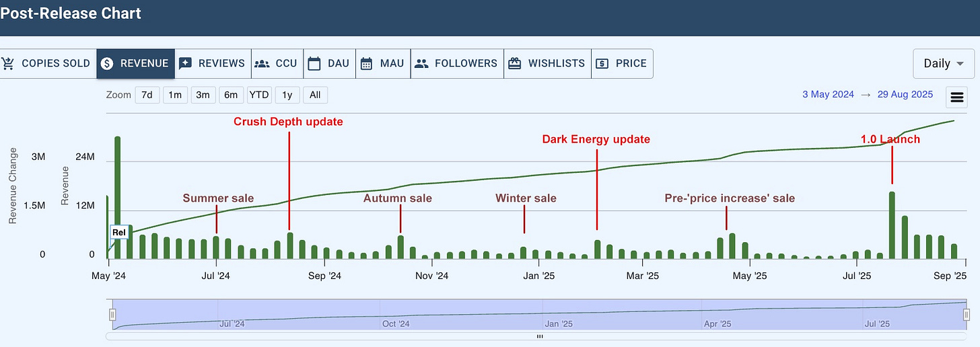980x347 pixels.
Task: Grab the navigator left range handle
Action: [x=113, y=315]
